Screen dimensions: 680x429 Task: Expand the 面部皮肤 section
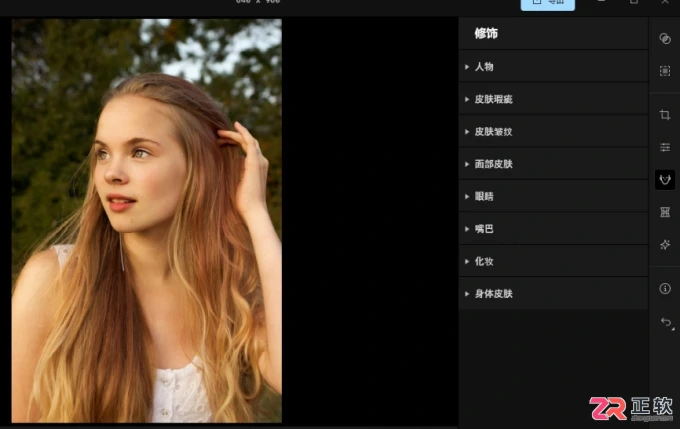tap(553, 164)
